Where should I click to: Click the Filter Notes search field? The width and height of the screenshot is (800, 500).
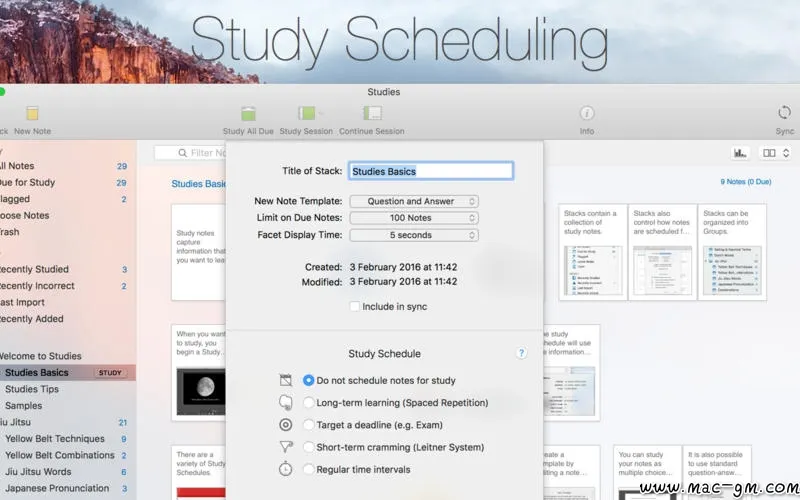point(190,153)
